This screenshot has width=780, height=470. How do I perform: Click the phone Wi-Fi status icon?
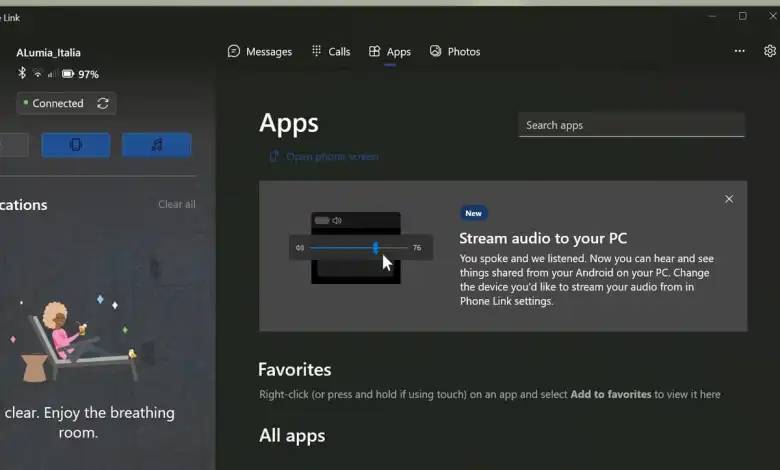click(37, 74)
